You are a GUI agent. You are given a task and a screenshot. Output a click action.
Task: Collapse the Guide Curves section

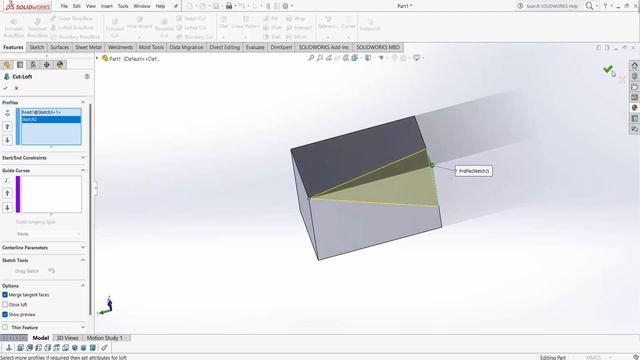click(x=83, y=170)
